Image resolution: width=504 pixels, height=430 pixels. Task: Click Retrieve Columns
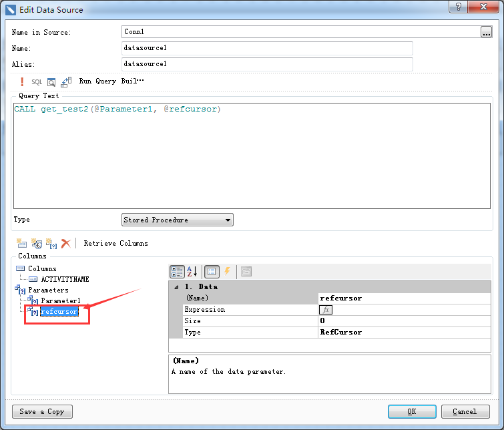coord(115,244)
